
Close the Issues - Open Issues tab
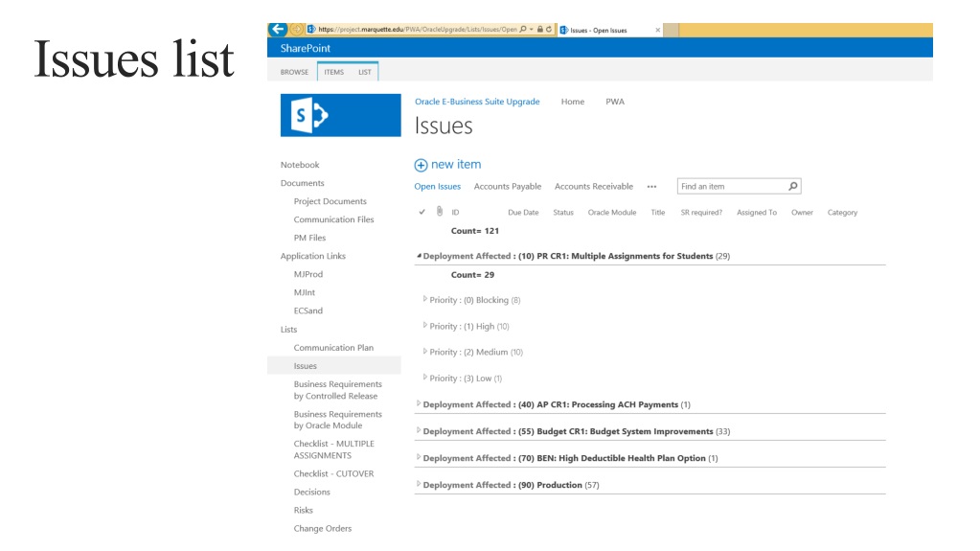(657, 30)
